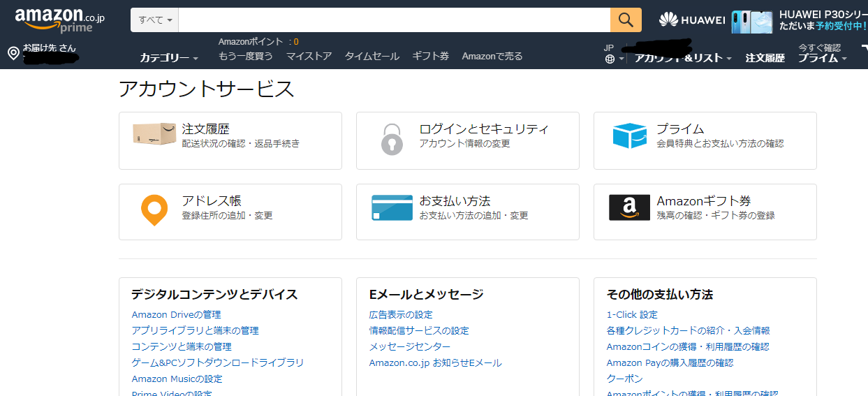Click 残高の確認・ギフト券の登録 description text

(x=715, y=216)
